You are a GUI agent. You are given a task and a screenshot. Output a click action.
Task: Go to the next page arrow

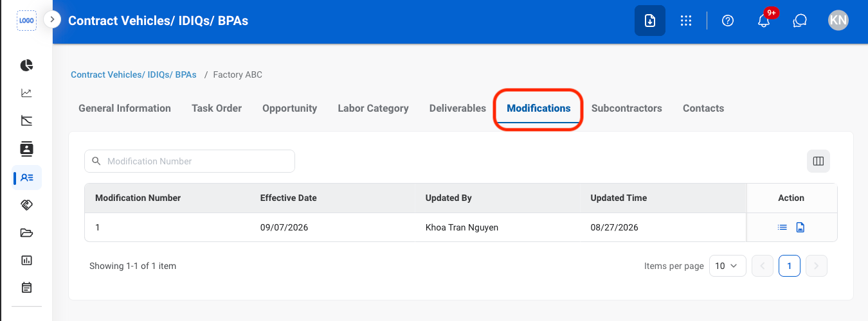[817, 266]
